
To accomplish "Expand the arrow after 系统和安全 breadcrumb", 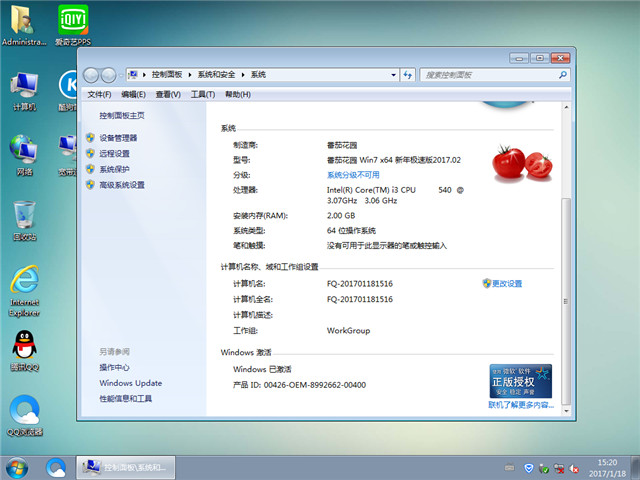I will pos(243,75).
